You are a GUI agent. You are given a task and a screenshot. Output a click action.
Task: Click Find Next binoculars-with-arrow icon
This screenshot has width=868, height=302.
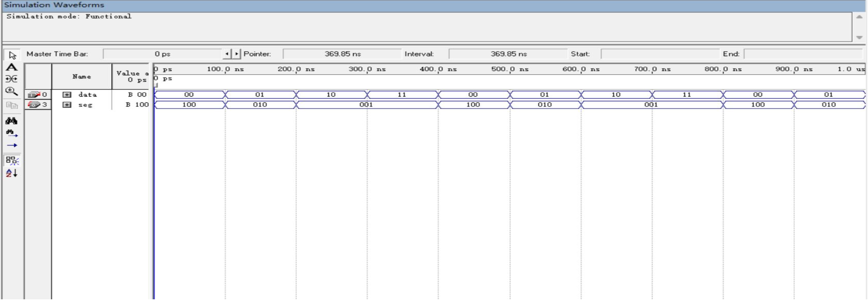tap(12, 133)
